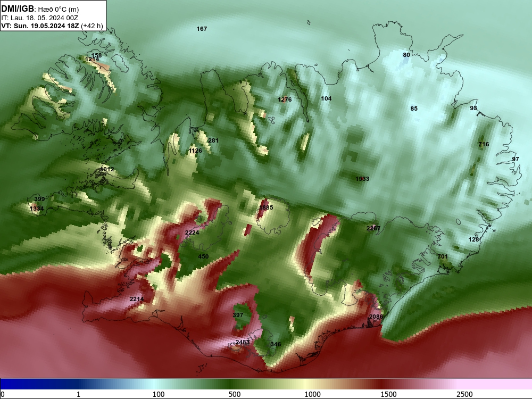This screenshot has height=399, width=532.
Task: Click the value 1533 in the central highlands
Action: point(362,179)
